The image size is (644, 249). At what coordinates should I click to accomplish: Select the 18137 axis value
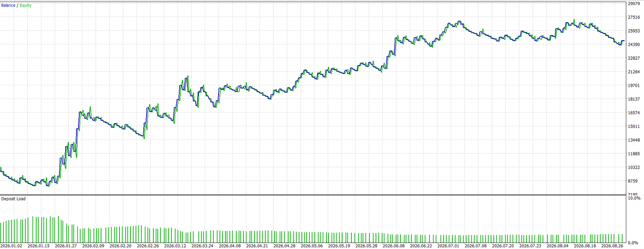(634, 99)
